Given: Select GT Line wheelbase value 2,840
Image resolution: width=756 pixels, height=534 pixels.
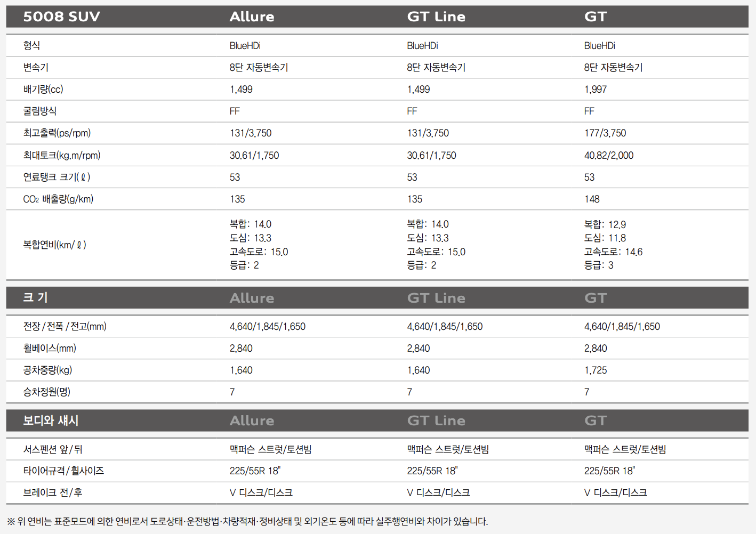Looking at the screenshot, I should click(x=419, y=348).
